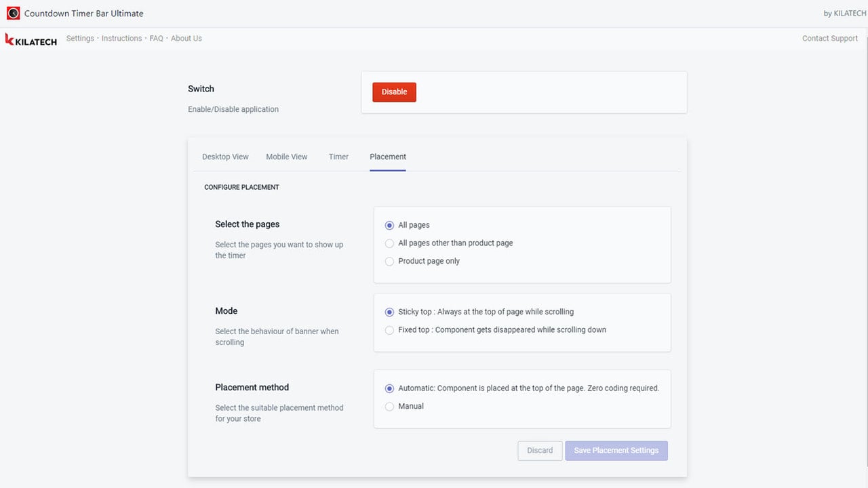This screenshot has width=868, height=488.
Task: Choose Fixed top mode radio button
Action: pyautogui.click(x=389, y=330)
